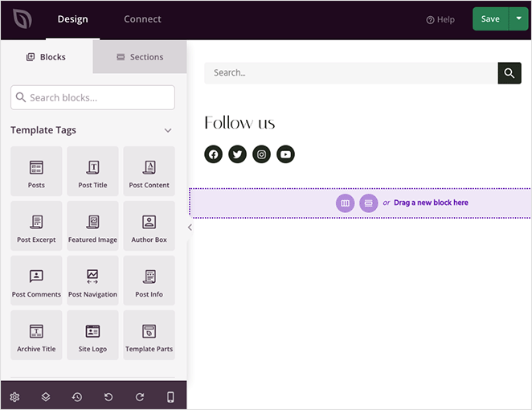Click the SeedProd leaf logo

tap(23, 18)
